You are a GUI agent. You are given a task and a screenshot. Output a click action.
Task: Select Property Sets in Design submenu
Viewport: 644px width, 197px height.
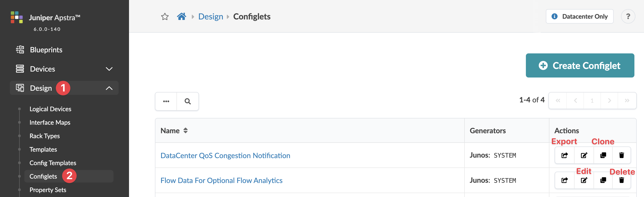point(48,190)
